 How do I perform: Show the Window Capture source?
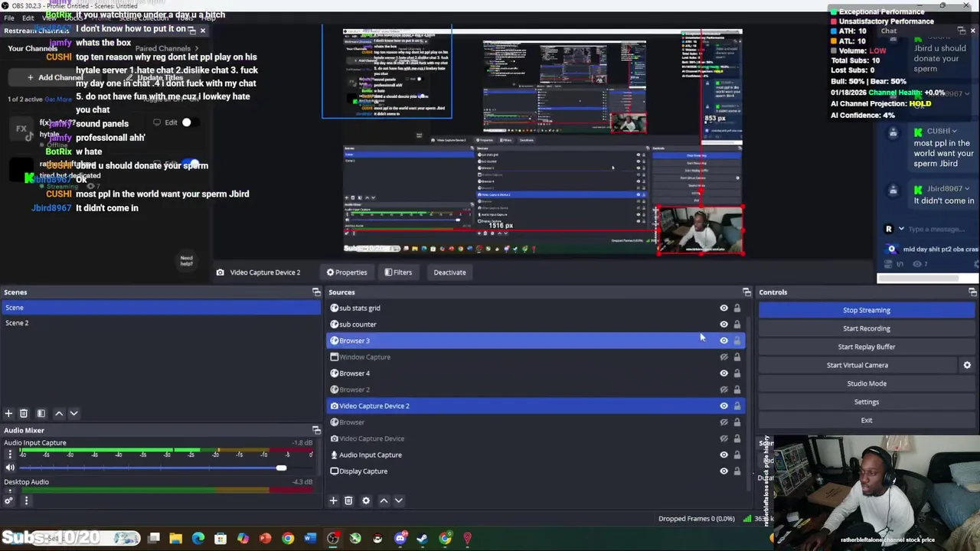724,357
